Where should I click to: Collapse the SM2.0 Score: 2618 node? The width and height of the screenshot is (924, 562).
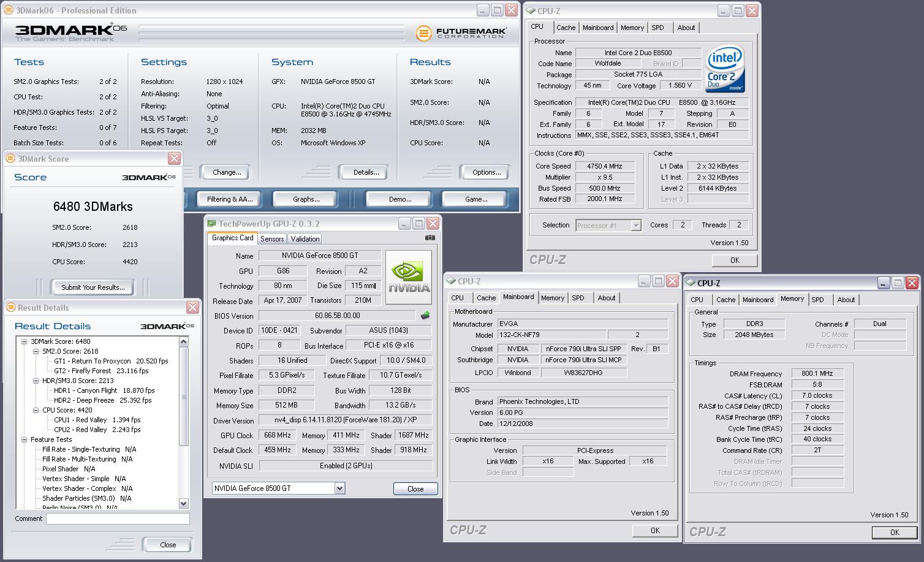coord(36,351)
